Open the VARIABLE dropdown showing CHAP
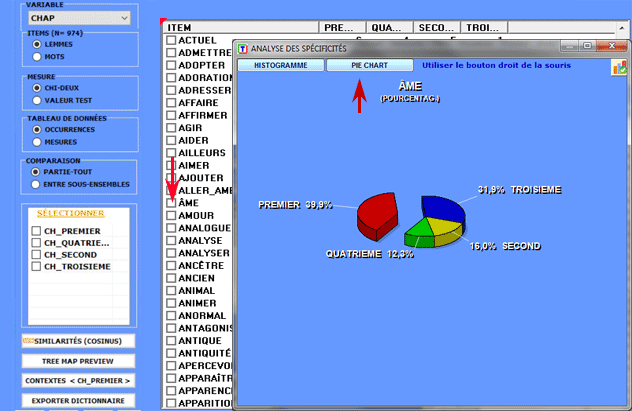 pyautogui.click(x=78, y=18)
